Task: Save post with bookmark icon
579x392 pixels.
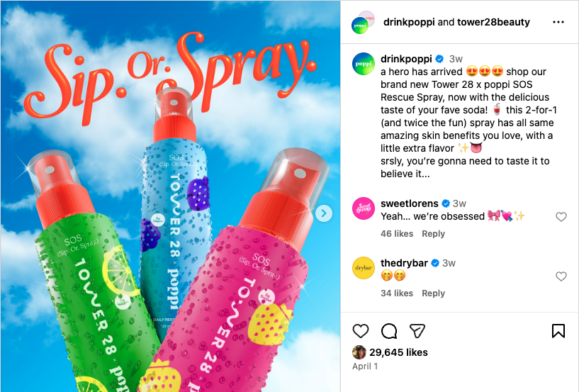Action: click(558, 330)
